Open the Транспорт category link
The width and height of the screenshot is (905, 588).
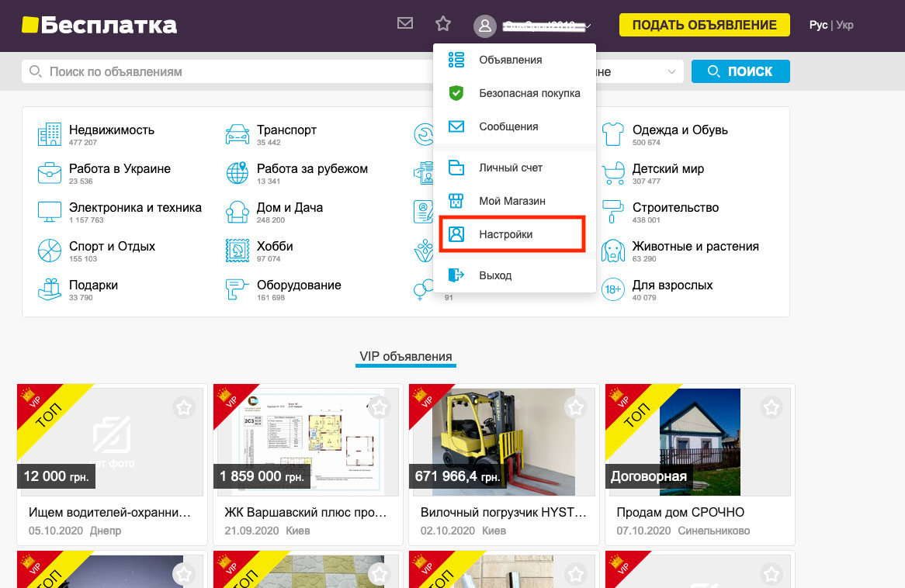click(286, 130)
